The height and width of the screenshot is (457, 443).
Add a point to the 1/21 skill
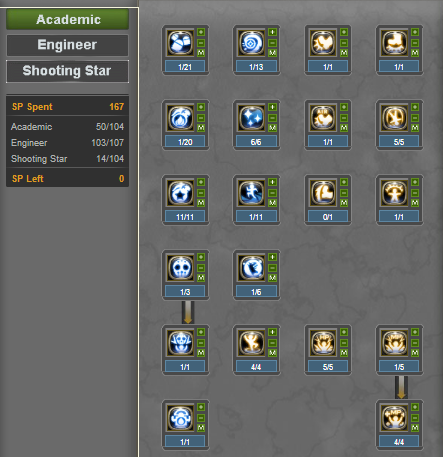[201, 32]
